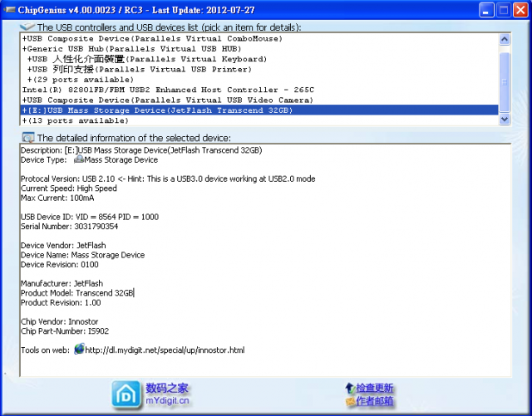Open the mYdigit house logo

[126, 394]
